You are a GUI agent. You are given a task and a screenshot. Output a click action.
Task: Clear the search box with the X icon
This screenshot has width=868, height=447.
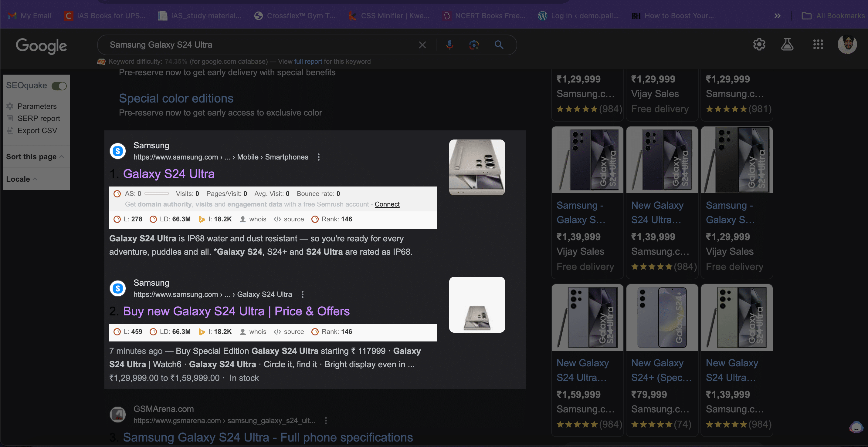(422, 45)
